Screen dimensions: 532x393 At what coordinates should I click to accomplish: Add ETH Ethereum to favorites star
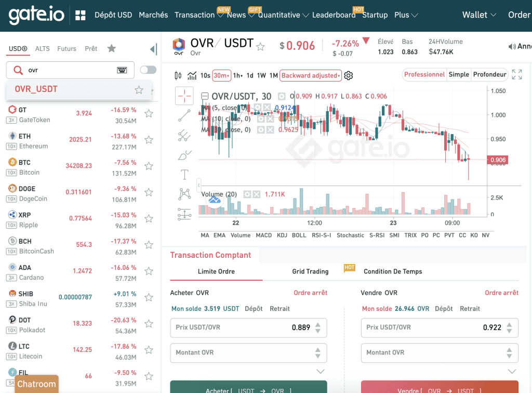tap(149, 139)
